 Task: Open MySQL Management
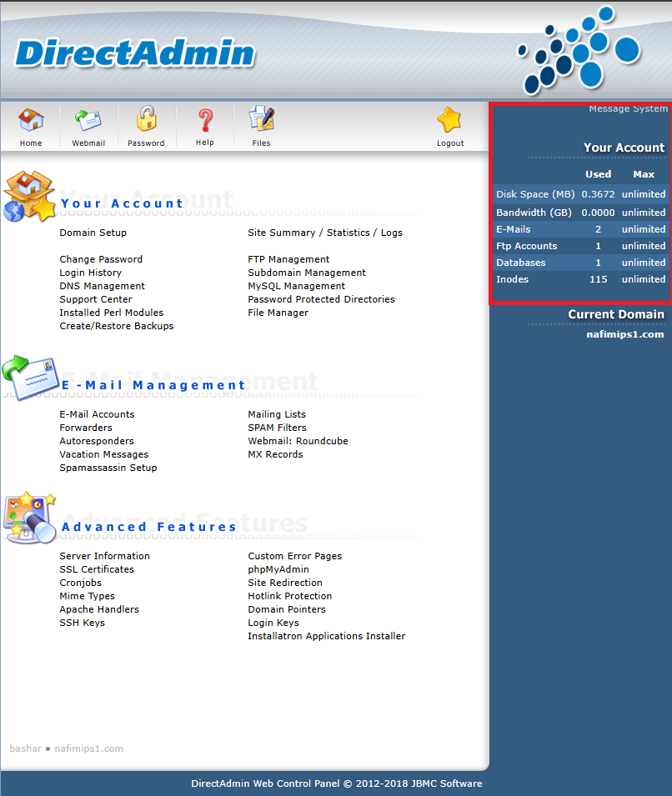click(x=296, y=286)
